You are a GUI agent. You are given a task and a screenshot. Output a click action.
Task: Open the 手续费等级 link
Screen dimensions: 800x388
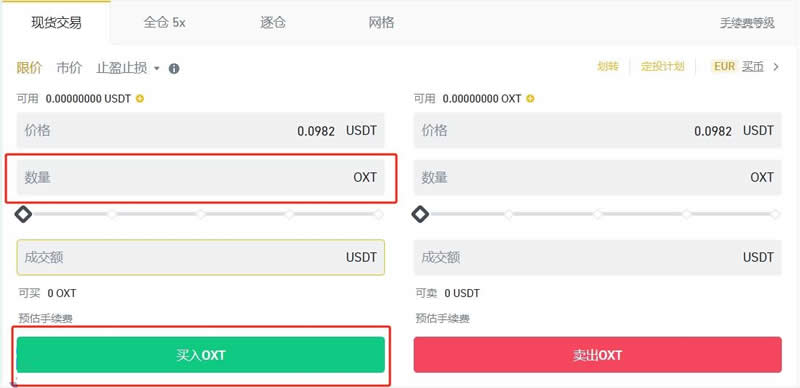tap(747, 23)
